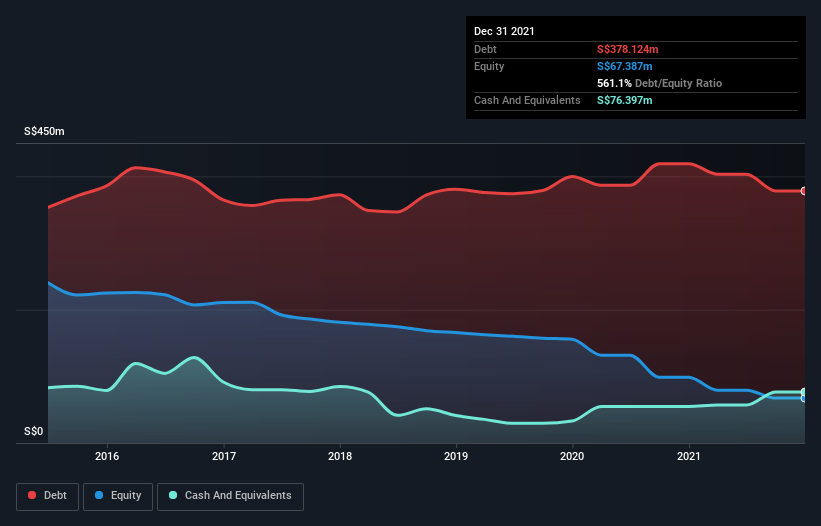Click the Equity label in tooltip
The height and width of the screenshot is (526, 821).
489,66
